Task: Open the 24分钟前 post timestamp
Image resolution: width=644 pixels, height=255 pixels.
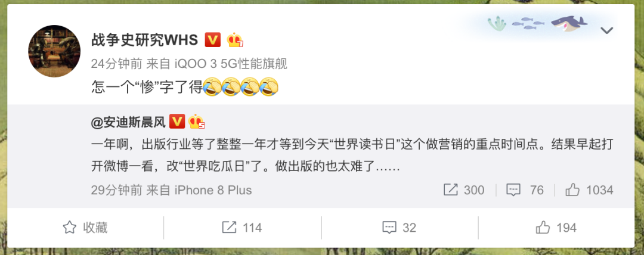Action: [117, 64]
